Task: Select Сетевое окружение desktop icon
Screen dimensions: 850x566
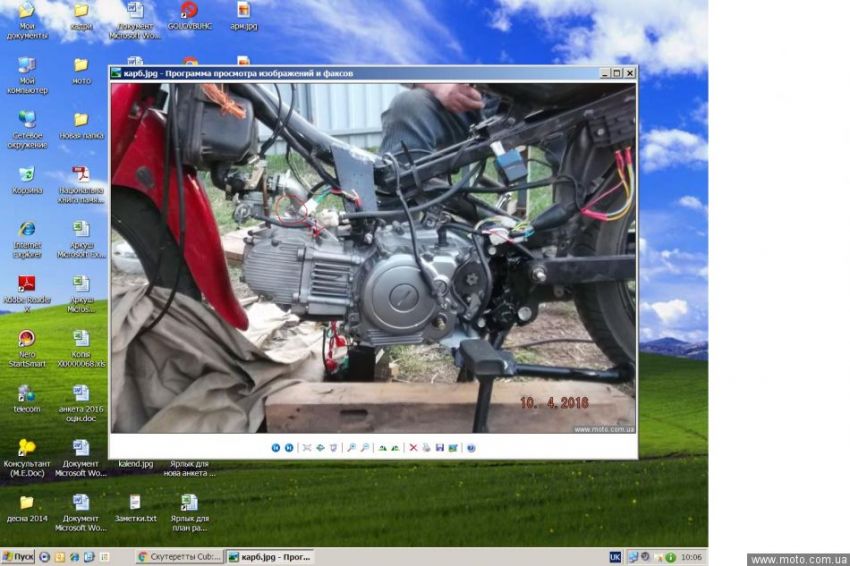Action: pyautogui.click(x=27, y=130)
